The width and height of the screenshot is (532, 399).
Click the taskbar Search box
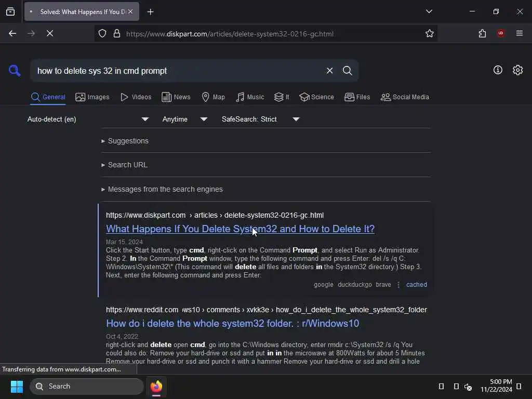tap(87, 387)
